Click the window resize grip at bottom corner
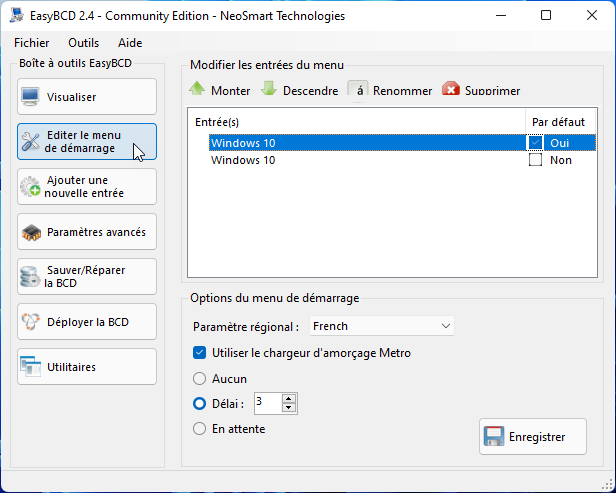 tap(607, 485)
